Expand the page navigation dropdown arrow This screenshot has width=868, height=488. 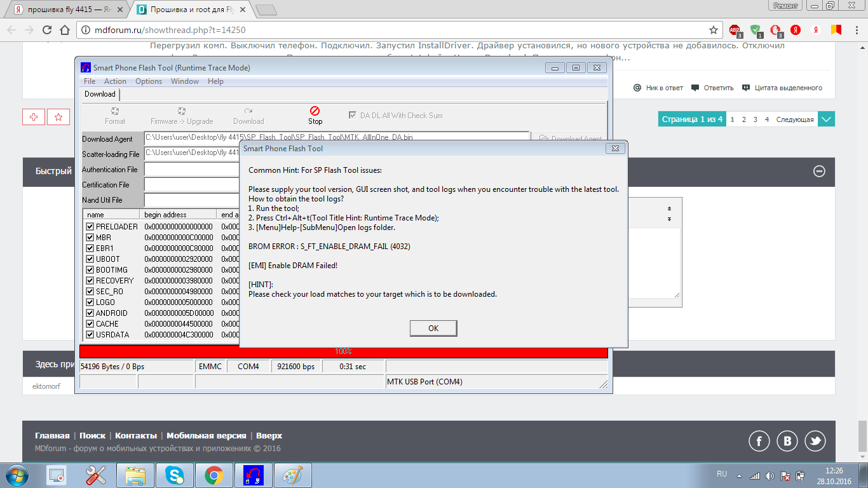coord(826,119)
